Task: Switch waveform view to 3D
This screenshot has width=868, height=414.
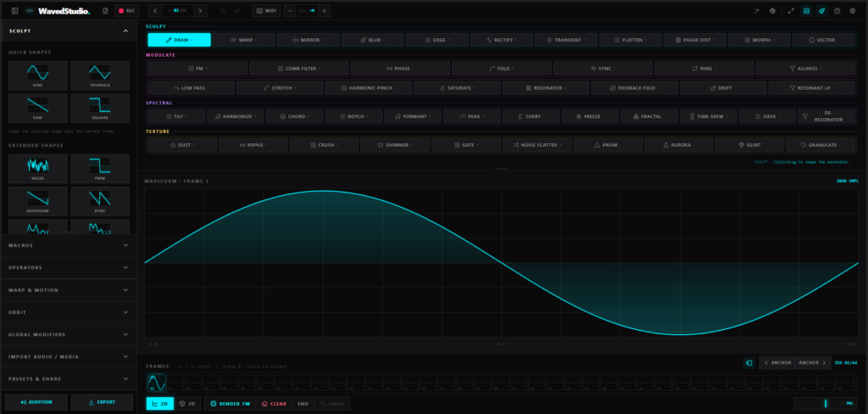Action: pos(187,404)
